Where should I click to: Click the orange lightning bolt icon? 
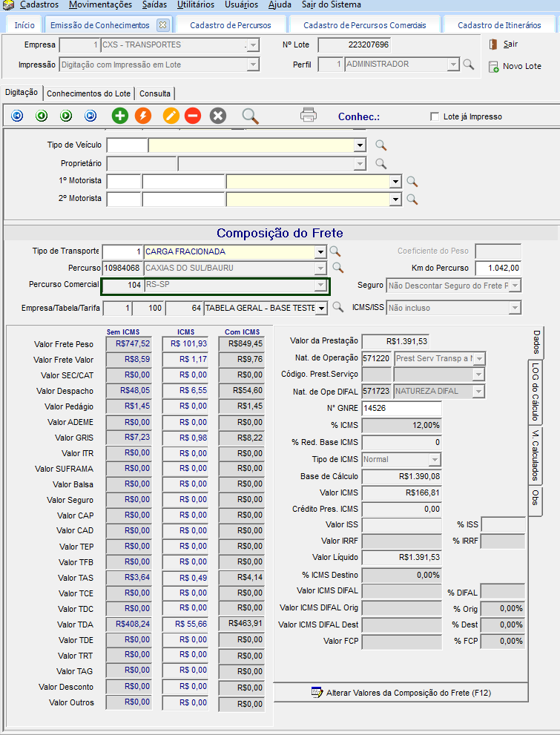(143, 116)
